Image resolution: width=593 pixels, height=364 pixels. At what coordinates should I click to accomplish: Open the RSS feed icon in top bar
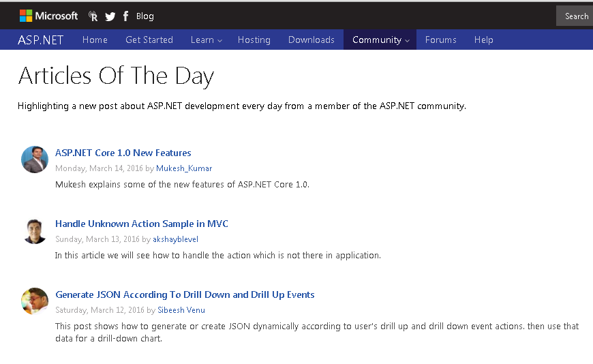pyautogui.click(x=93, y=16)
